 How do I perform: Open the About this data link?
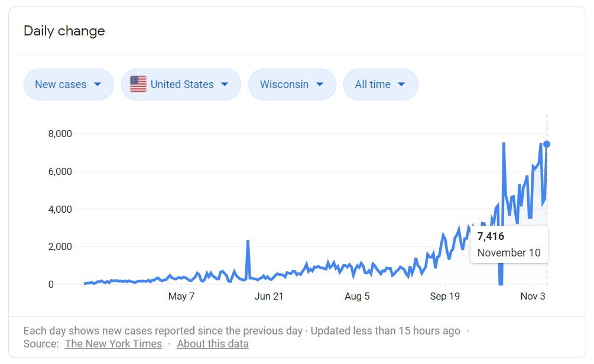tap(213, 344)
